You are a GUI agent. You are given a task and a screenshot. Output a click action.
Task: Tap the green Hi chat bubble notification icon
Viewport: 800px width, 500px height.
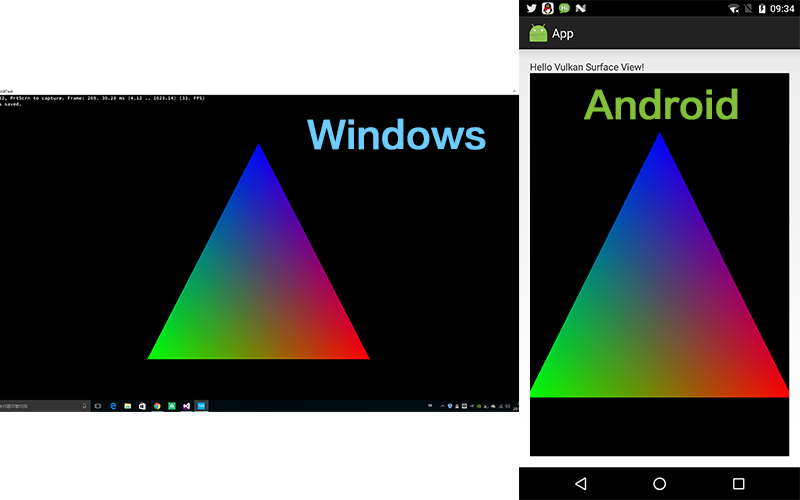click(x=564, y=8)
